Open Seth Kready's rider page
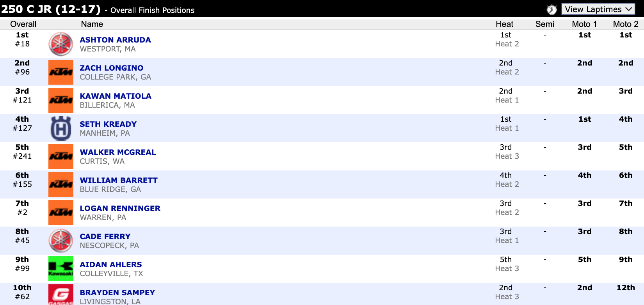Image resolution: width=644 pixels, height=305 pixels. [108, 124]
